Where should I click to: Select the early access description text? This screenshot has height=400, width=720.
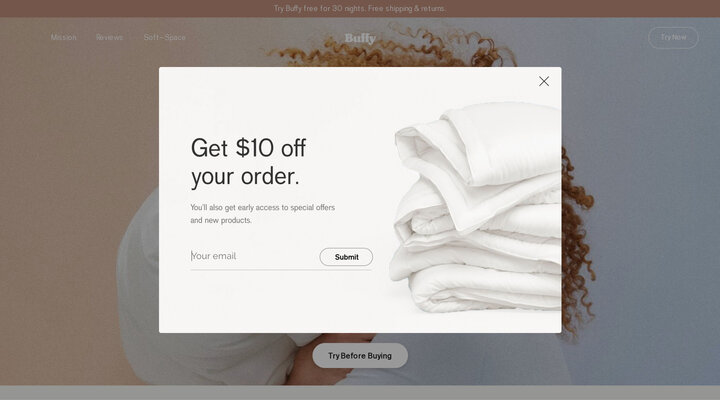point(263,214)
